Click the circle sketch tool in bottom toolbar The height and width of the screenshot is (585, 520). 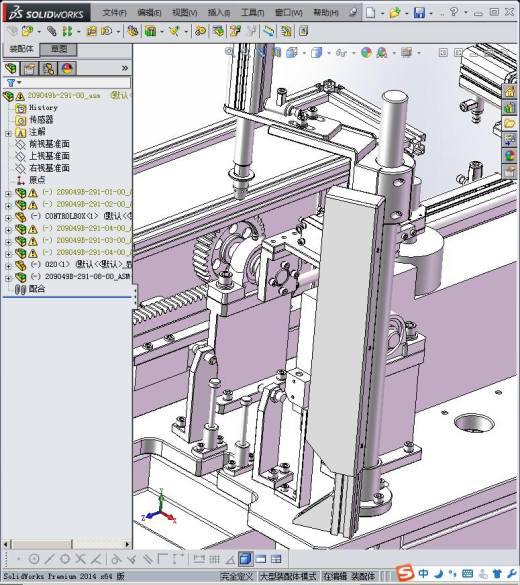tap(34, 559)
